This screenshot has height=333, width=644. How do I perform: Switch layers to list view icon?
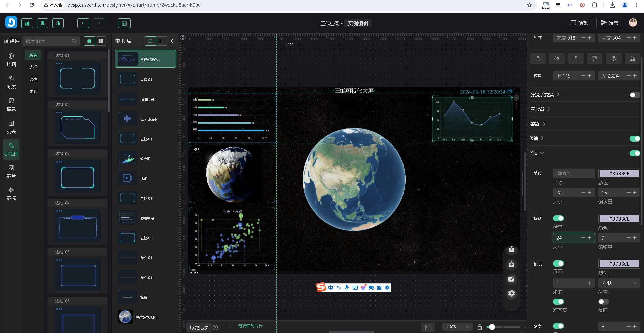[162, 41]
